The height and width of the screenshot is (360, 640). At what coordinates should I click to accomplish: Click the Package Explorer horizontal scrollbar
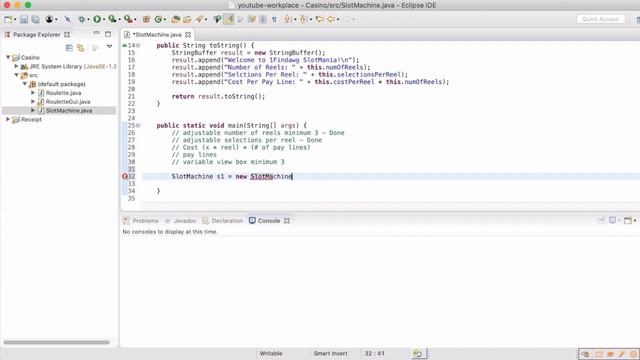point(57,342)
